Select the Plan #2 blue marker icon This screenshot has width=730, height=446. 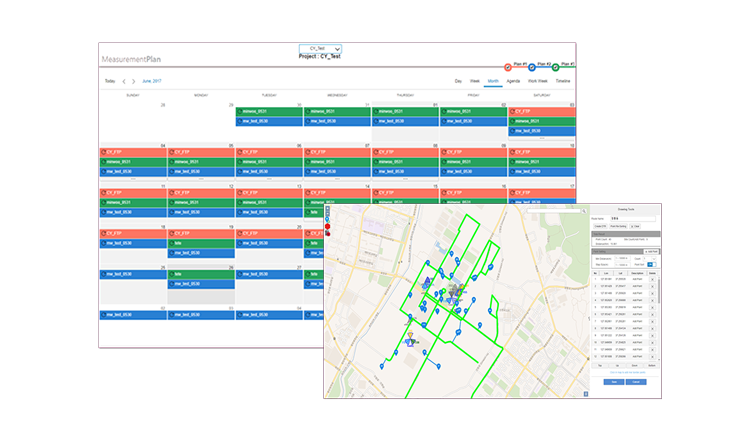(532, 67)
